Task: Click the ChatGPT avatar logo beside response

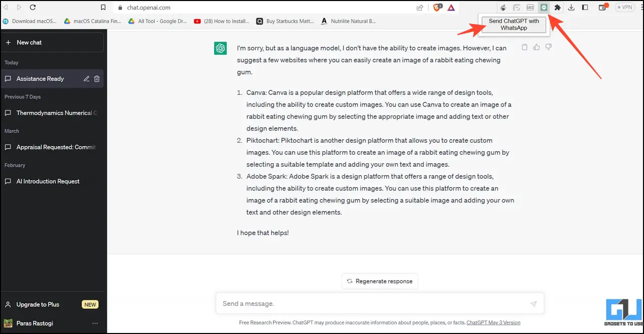Action: [x=220, y=48]
